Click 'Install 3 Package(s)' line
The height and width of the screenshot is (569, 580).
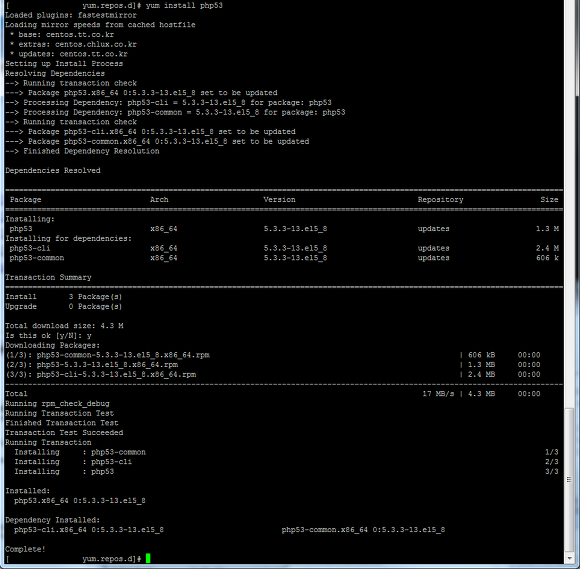click(64, 297)
